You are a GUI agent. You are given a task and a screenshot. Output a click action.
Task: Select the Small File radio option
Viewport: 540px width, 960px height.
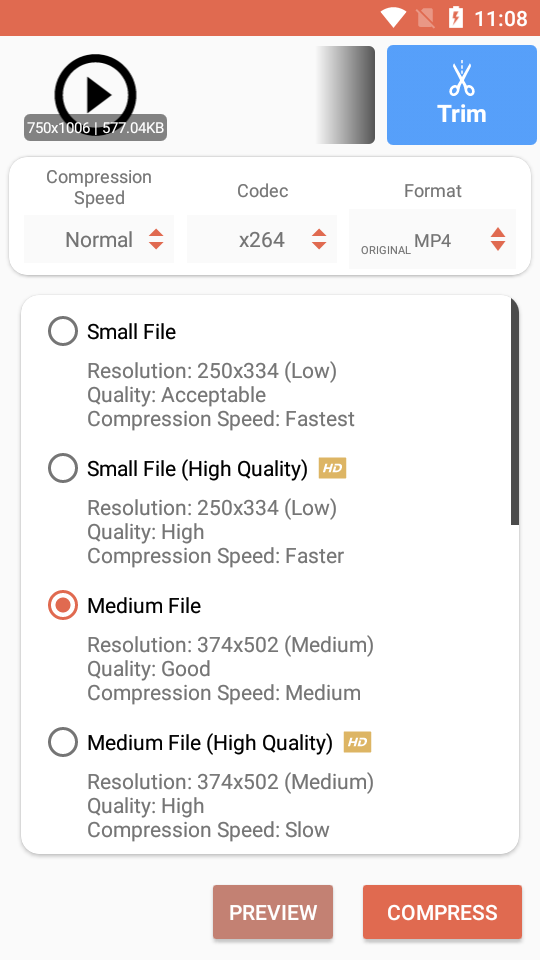pos(63,332)
